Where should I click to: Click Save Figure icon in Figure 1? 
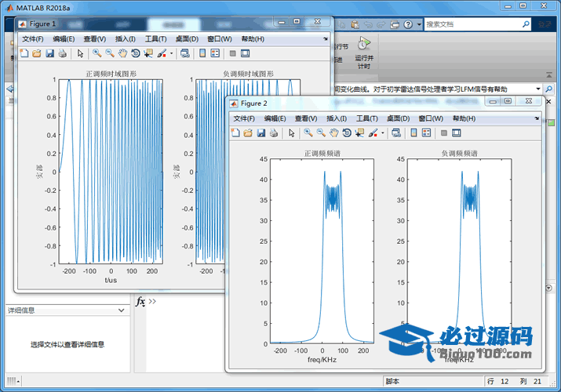[50, 53]
